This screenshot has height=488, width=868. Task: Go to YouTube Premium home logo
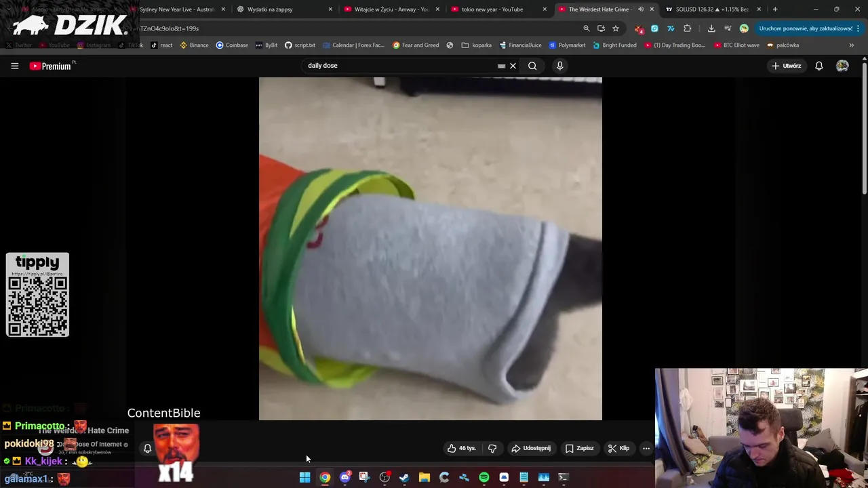pos(52,66)
